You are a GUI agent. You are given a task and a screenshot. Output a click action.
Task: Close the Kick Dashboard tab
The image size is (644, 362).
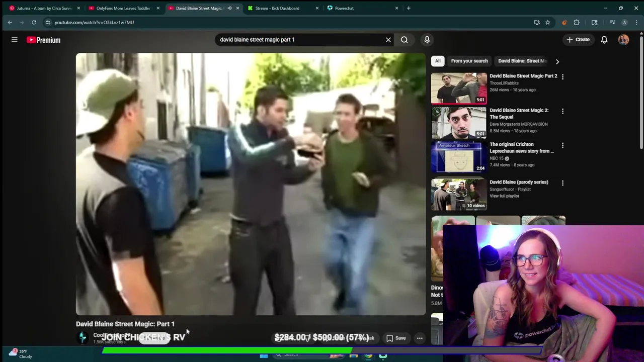tap(317, 8)
